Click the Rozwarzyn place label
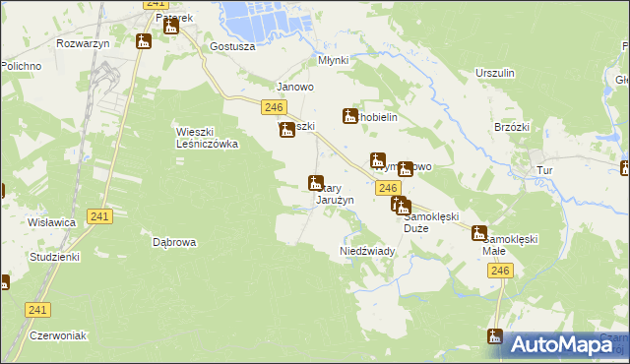Screen dimensions: 630x364 (x=83, y=43)
